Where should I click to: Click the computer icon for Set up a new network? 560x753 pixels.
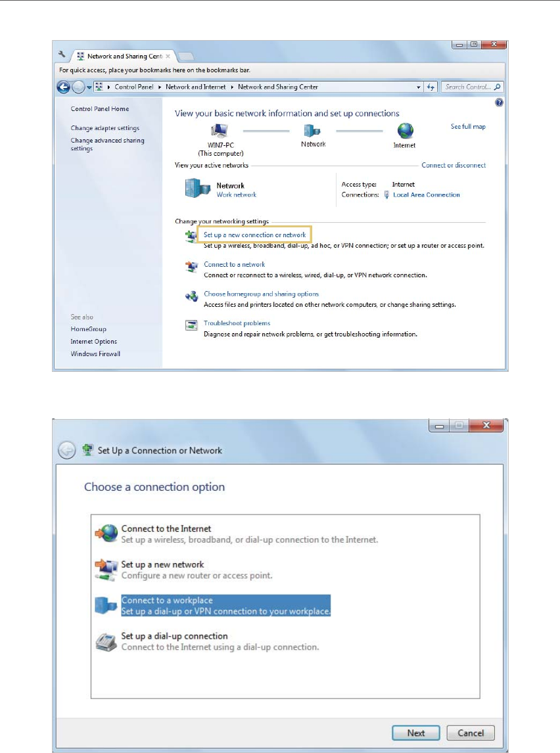click(106, 570)
